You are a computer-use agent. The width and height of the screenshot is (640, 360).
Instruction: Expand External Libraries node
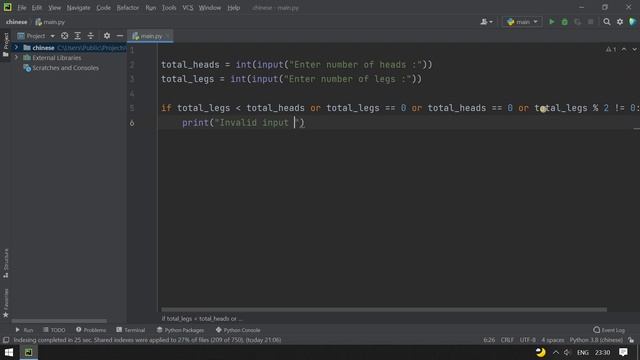[x=16, y=58]
